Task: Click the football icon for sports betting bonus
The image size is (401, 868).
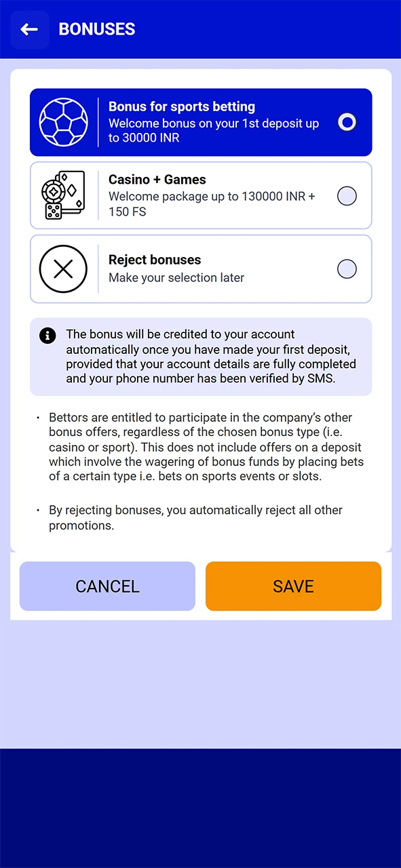Action: click(x=64, y=122)
